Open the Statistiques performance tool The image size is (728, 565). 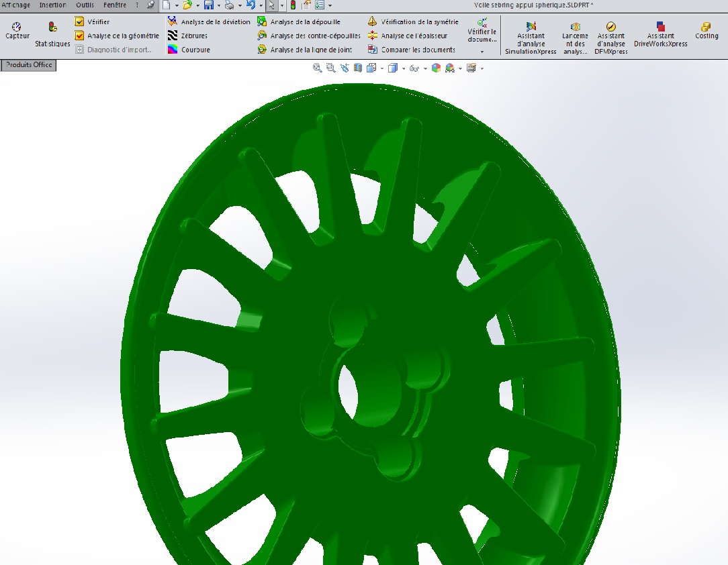[52, 34]
